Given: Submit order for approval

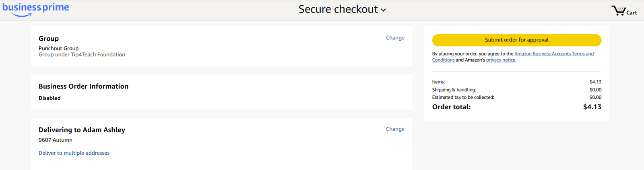Looking at the screenshot, I should [516, 40].
